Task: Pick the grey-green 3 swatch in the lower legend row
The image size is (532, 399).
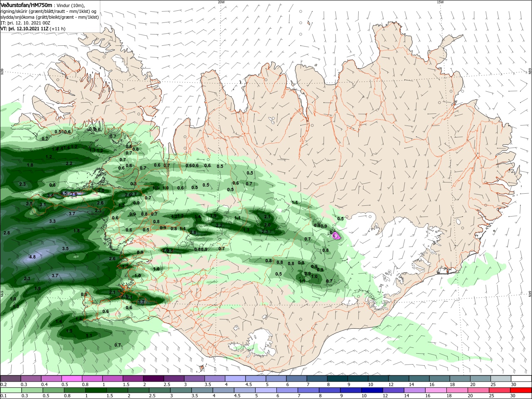Action: point(181,390)
